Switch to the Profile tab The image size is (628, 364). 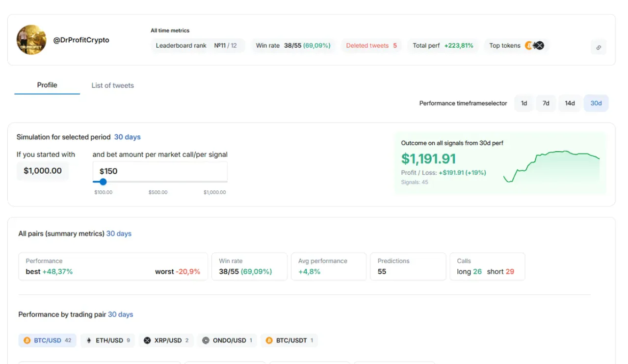coord(47,85)
